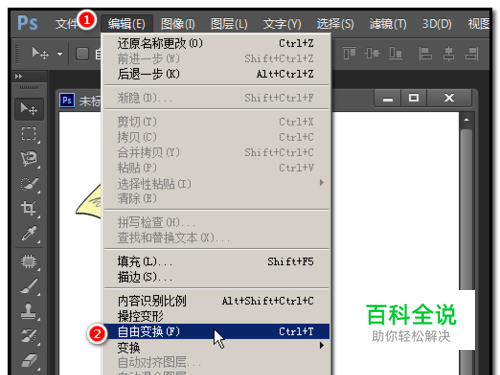Select the Quick Selection tool

29,184
